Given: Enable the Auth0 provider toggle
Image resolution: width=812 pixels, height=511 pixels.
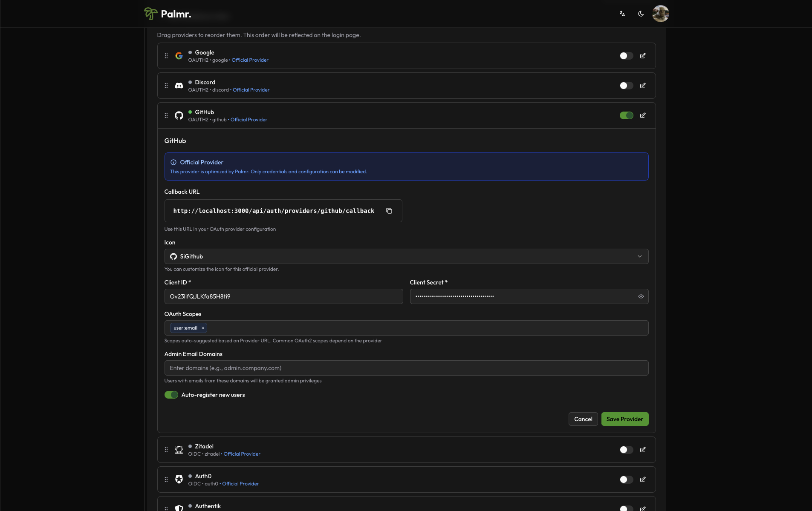Looking at the screenshot, I should [x=626, y=479].
